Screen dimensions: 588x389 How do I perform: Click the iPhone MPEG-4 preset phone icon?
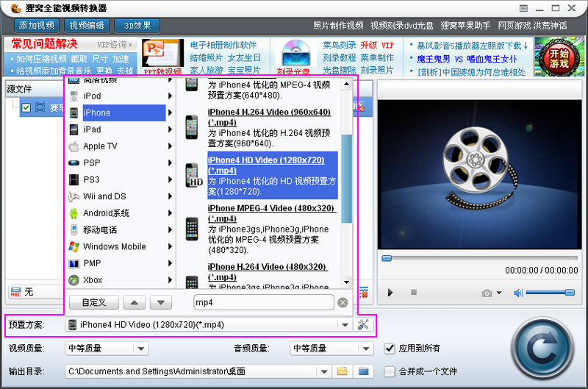[192, 229]
